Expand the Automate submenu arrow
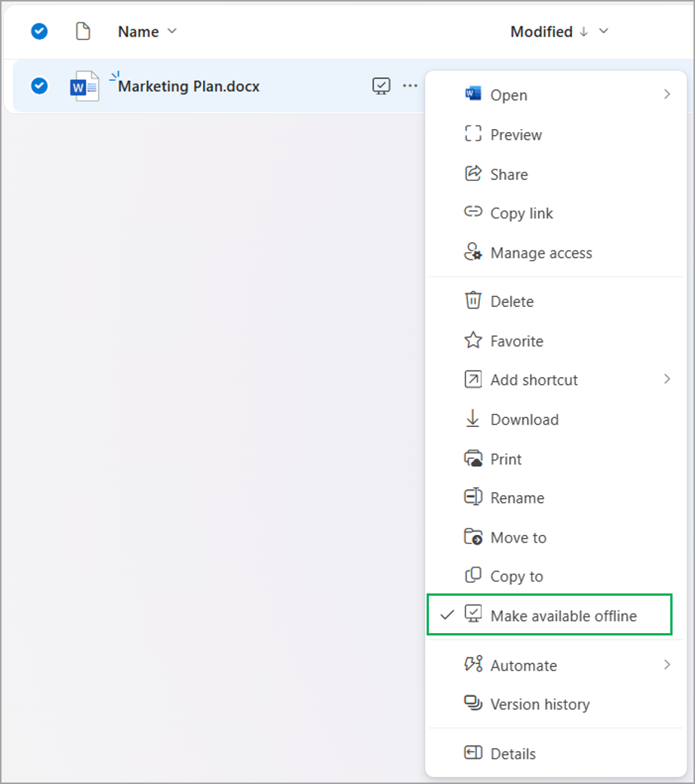This screenshot has height=784, width=695. [667, 665]
